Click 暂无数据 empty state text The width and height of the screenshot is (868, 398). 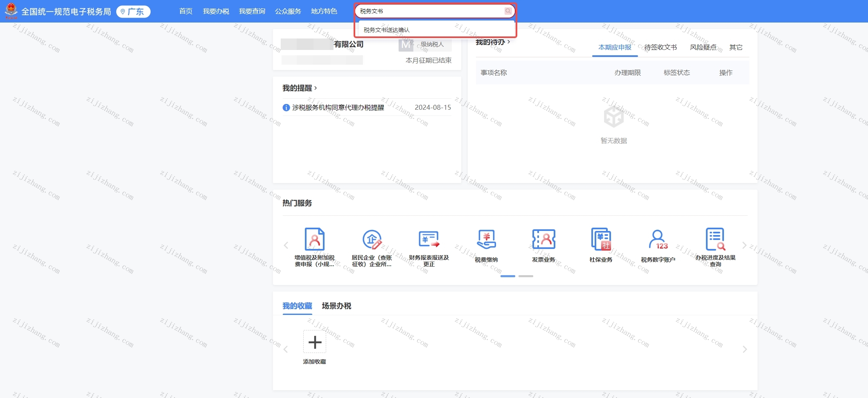[x=614, y=141]
